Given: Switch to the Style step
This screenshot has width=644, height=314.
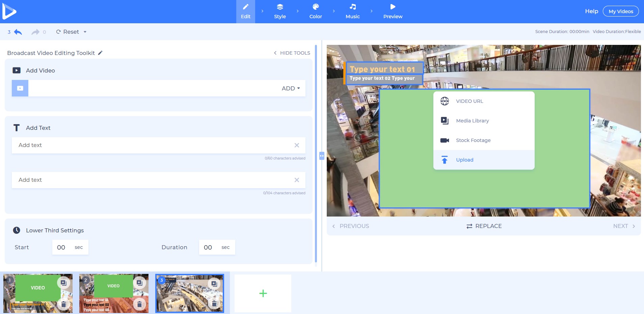Looking at the screenshot, I should pyautogui.click(x=280, y=11).
